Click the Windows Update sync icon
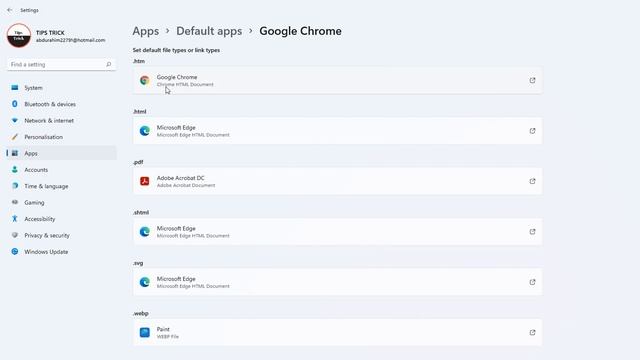The height and width of the screenshot is (360, 640). 15,252
